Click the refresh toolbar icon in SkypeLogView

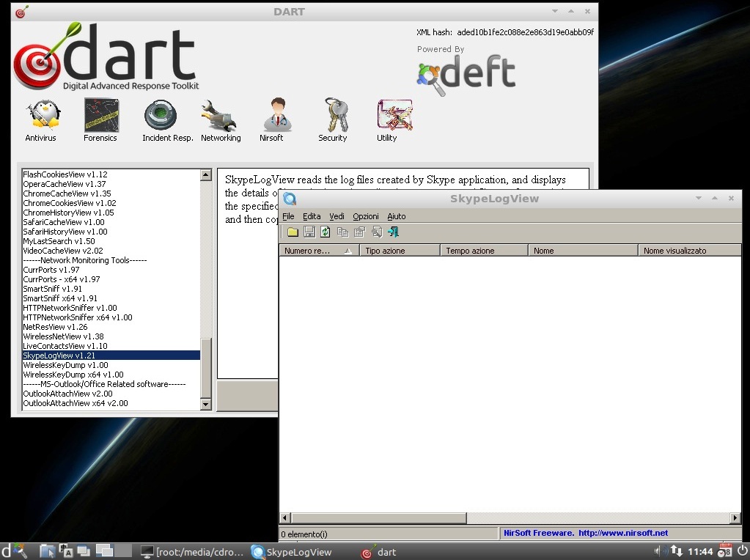pos(326,232)
